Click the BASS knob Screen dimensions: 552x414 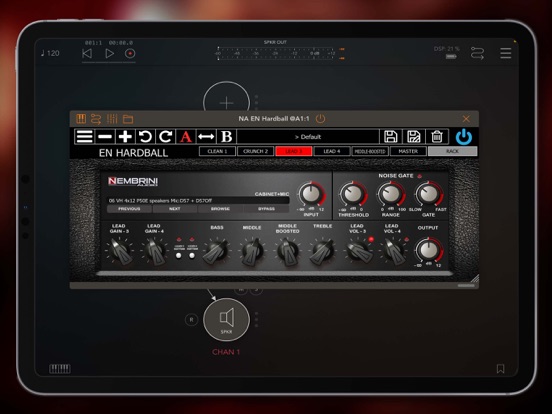(216, 251)
